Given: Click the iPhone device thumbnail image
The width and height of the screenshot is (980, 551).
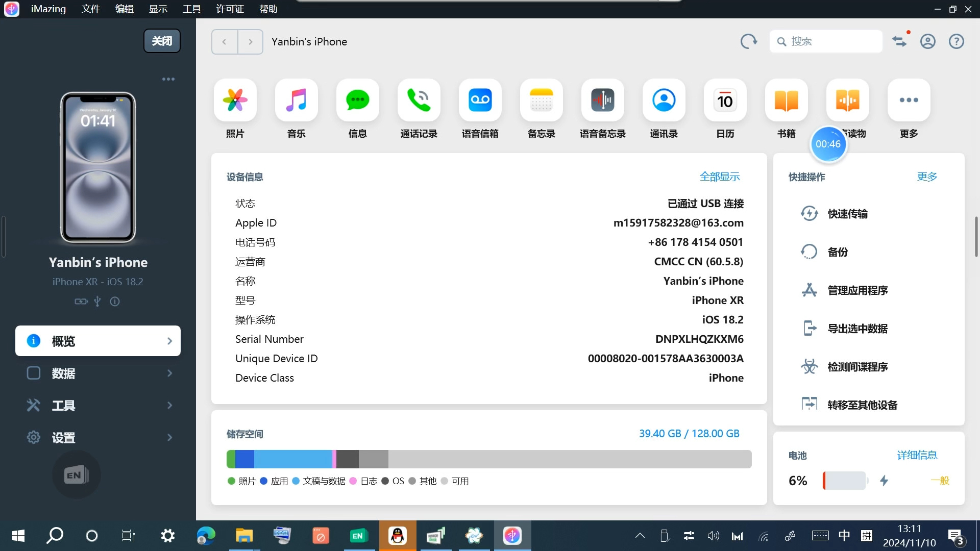Looking at the screenshot, I should (x=98, y=167).
